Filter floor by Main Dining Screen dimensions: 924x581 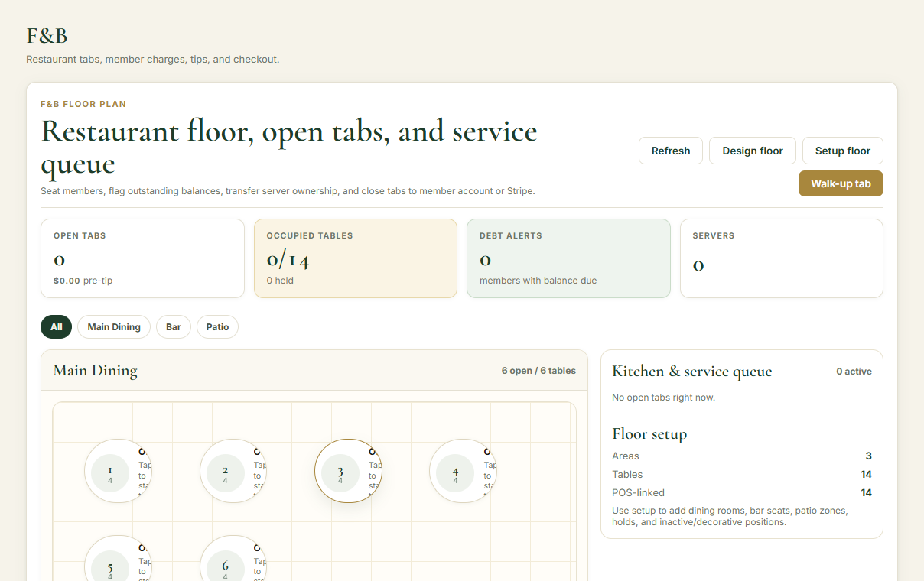[x=114, y=327]
